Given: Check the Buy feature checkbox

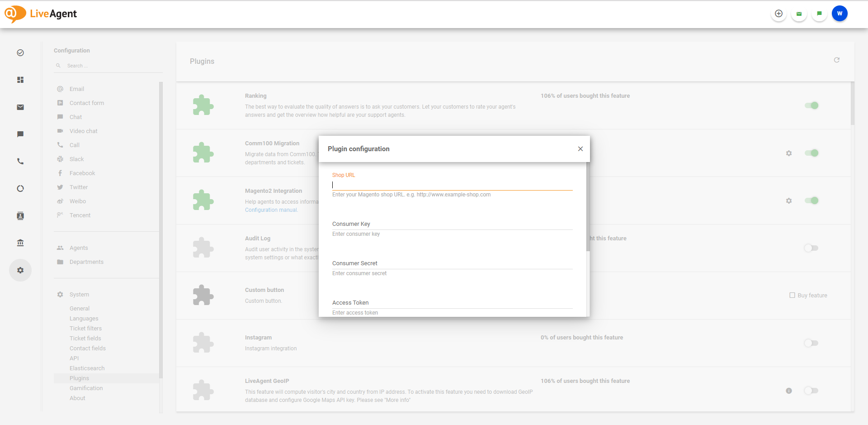Looking at the screenshot, I should click(792, 295).
